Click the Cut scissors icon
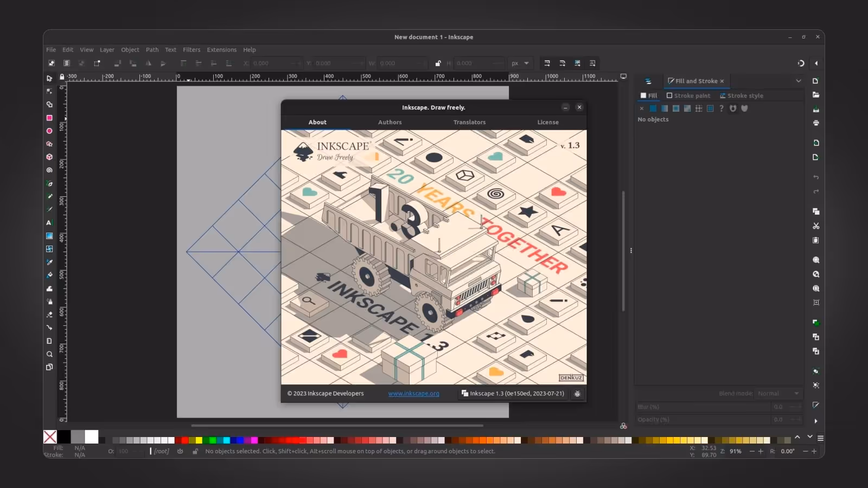This screenshot has height=488, width=868. [x=816, y=226]
